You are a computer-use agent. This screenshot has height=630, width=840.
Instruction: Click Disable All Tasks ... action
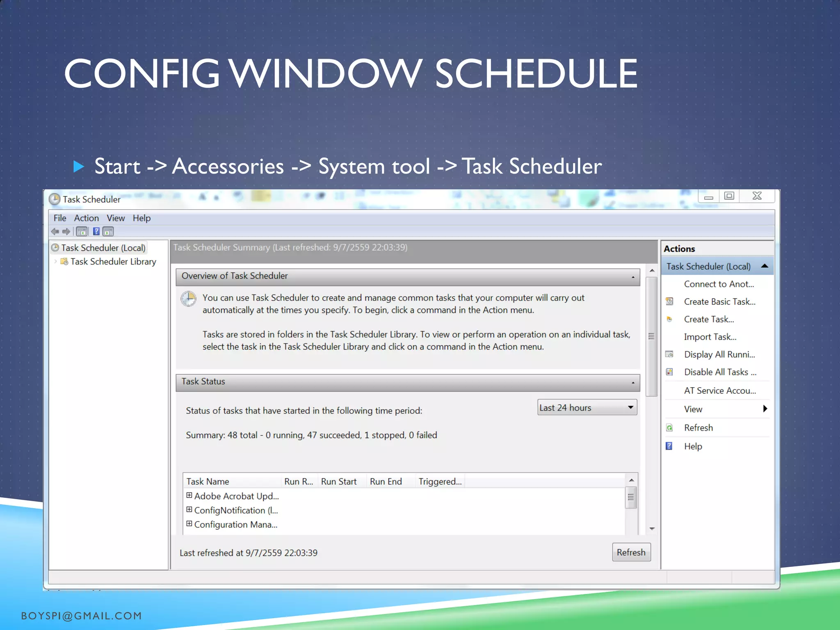coord(720,372)
